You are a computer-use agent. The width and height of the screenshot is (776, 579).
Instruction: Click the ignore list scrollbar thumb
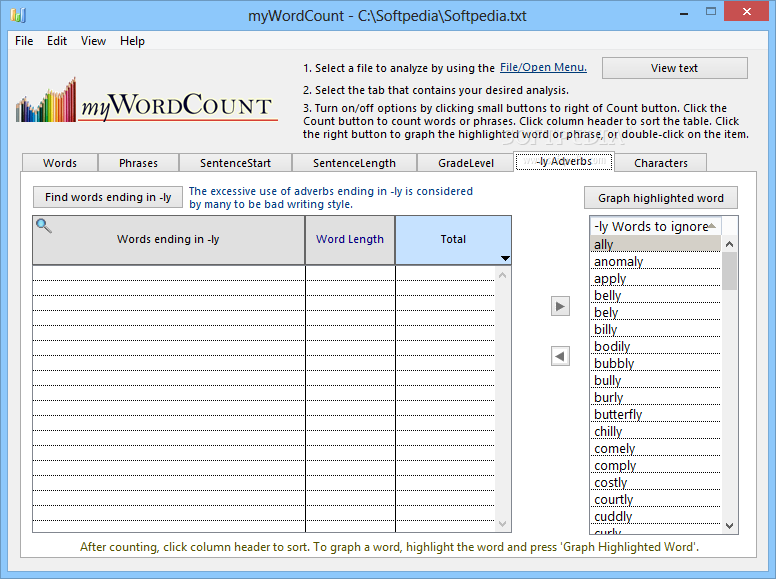[729, 271]
